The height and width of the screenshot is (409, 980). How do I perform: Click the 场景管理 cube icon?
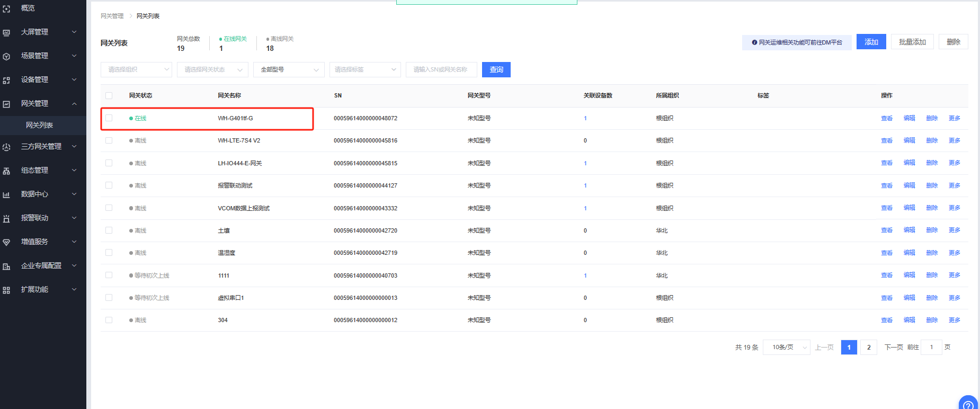6,56
